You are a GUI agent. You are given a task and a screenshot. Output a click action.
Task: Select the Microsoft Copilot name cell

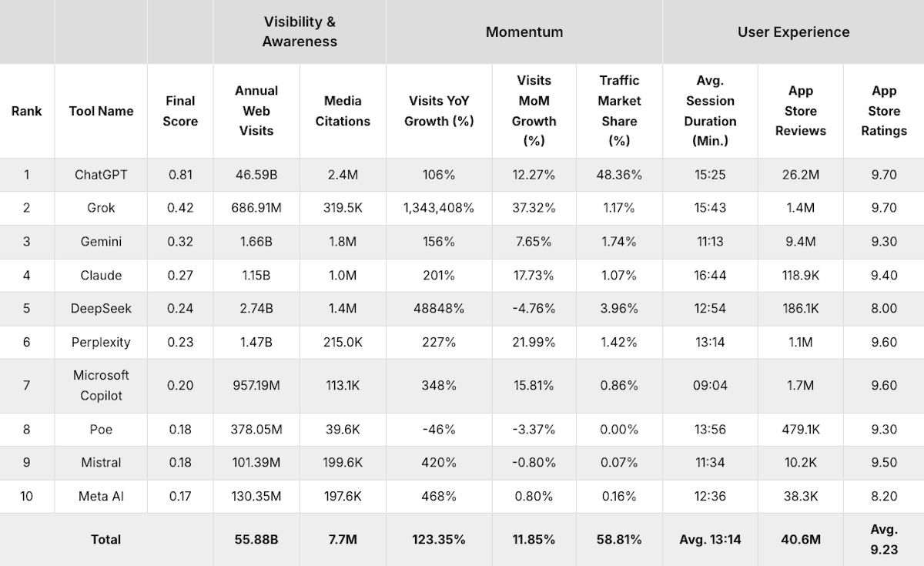click(x=101, y=385)
